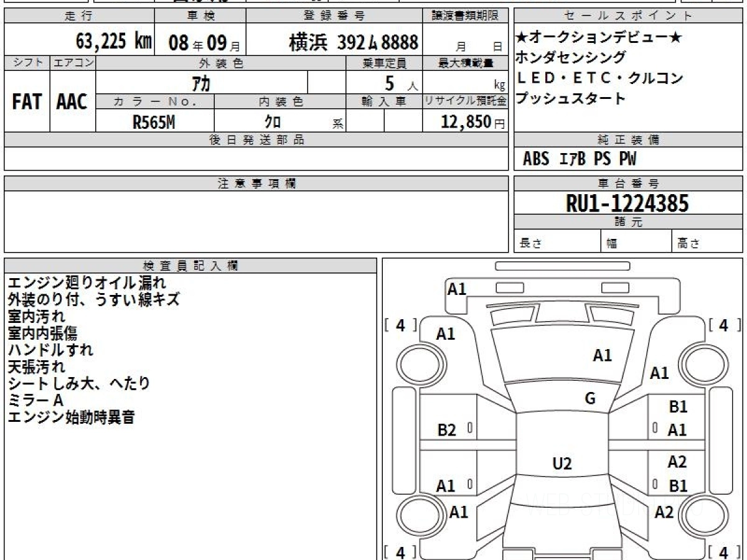
Task: Click the color number "R565M"
Action: tap(154, 122)
